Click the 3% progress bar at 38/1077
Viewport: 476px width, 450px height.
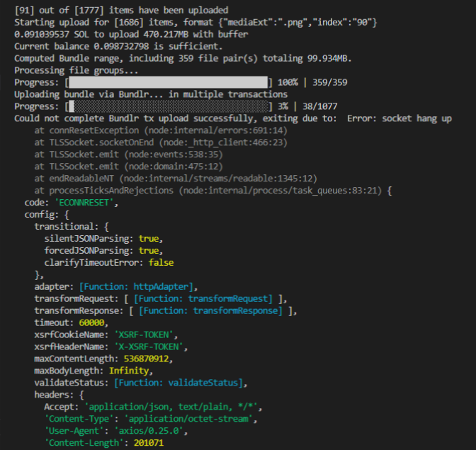[x=169, y=106]
